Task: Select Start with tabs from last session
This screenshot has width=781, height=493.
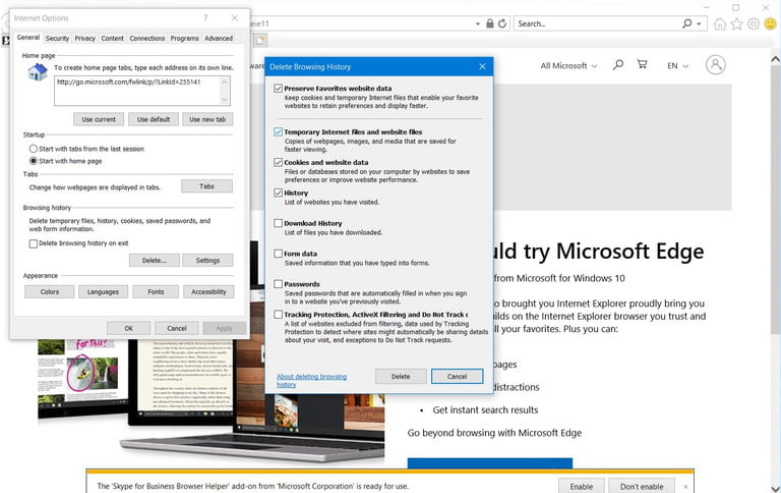Action: (33, 148)
